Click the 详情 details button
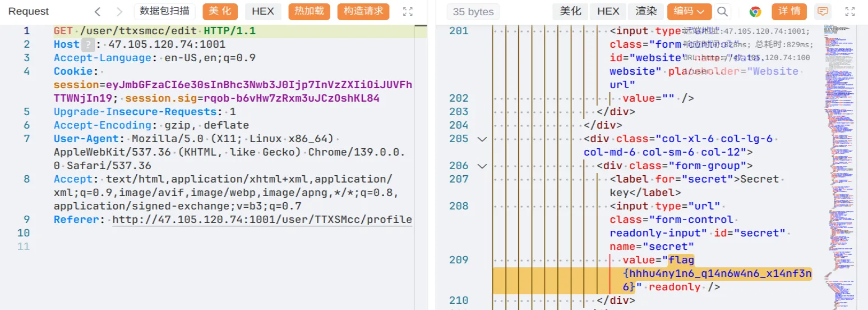This screenshot has width=868, height=310. 789,11
